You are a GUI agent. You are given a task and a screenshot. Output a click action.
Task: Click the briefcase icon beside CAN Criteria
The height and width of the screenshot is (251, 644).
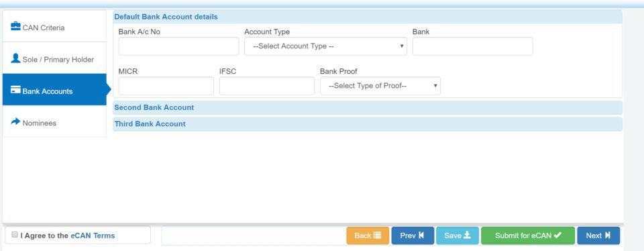coord(15,26)
